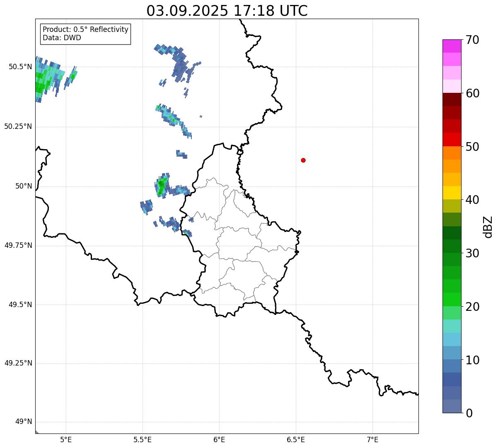This screenshot has width=498, height=448.
Task: Click the 5°E longitude label
Action: (x=66, y=439)
